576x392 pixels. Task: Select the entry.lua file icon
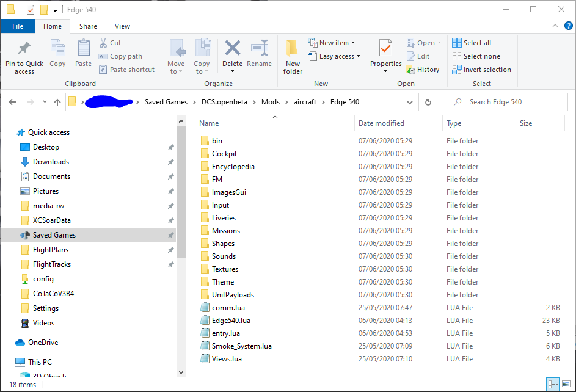point(205,333)
